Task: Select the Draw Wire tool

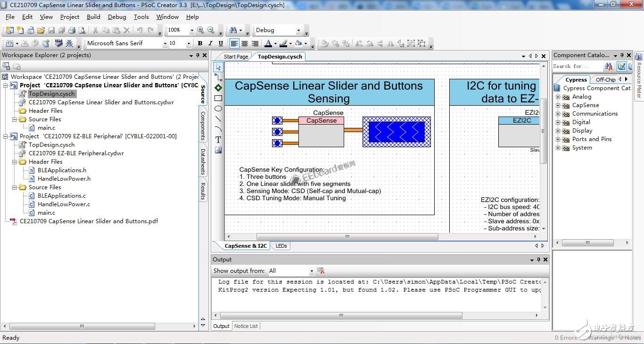Action: (218, 77)
